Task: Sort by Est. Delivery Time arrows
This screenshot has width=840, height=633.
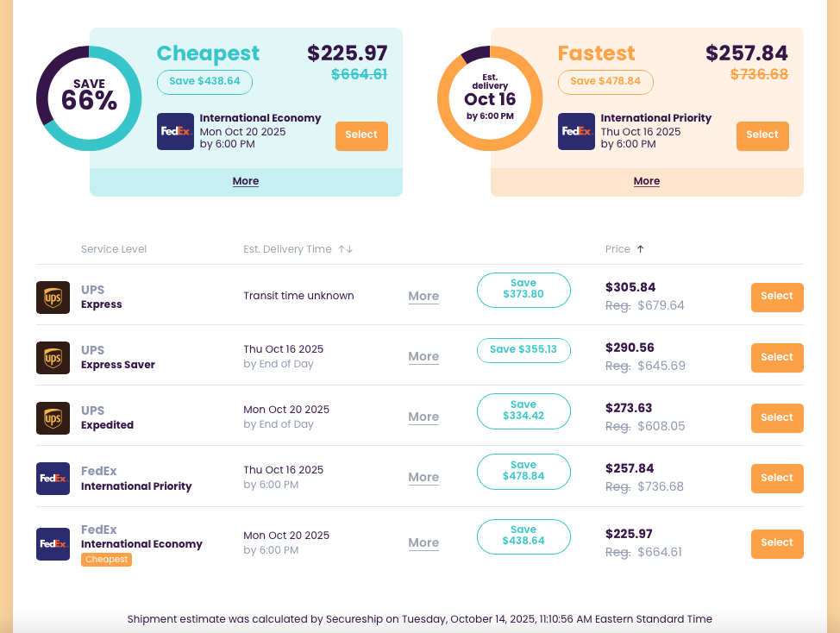Action: (346, 249)
